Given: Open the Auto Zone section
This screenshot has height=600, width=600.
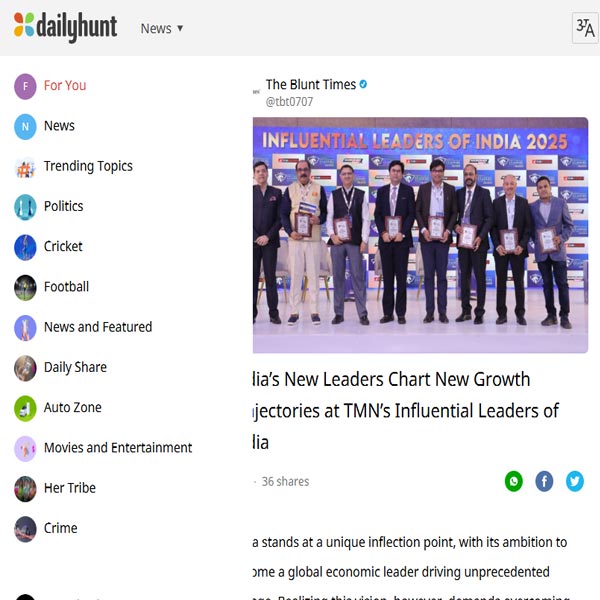Looking at the screenshot, I should click(x=72, y=408).
